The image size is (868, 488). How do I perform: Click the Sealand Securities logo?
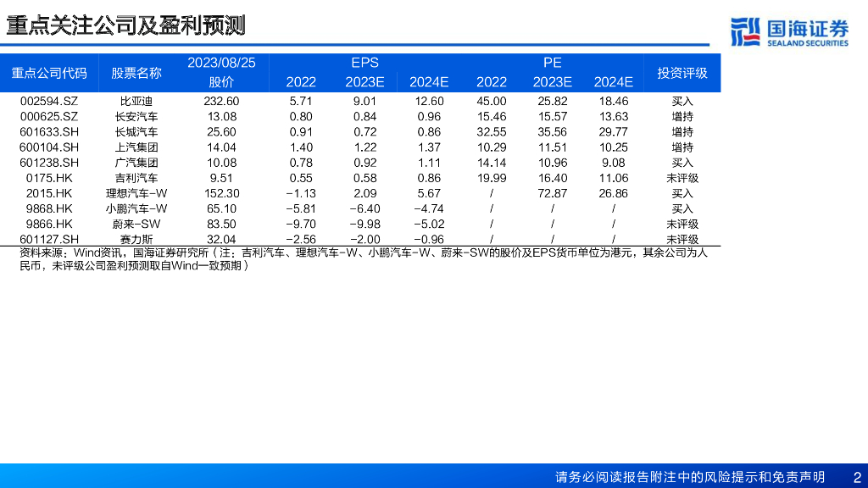[x=789, y=31]
